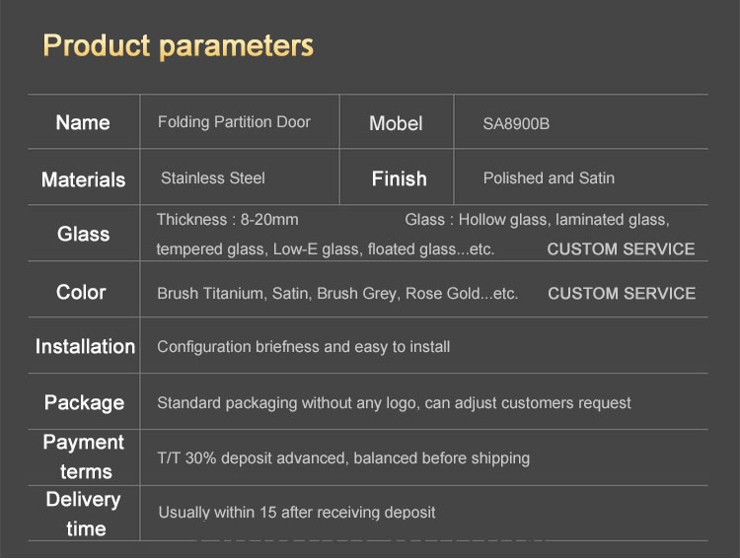The width and height of the screenshot is (740, 560).
Task: Select the "Materials" row label
Action: click(83, 179)
